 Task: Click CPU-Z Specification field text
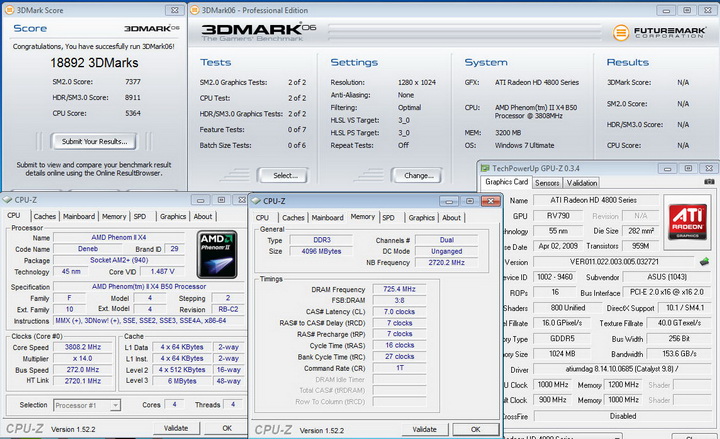click(x=149, y=287)
